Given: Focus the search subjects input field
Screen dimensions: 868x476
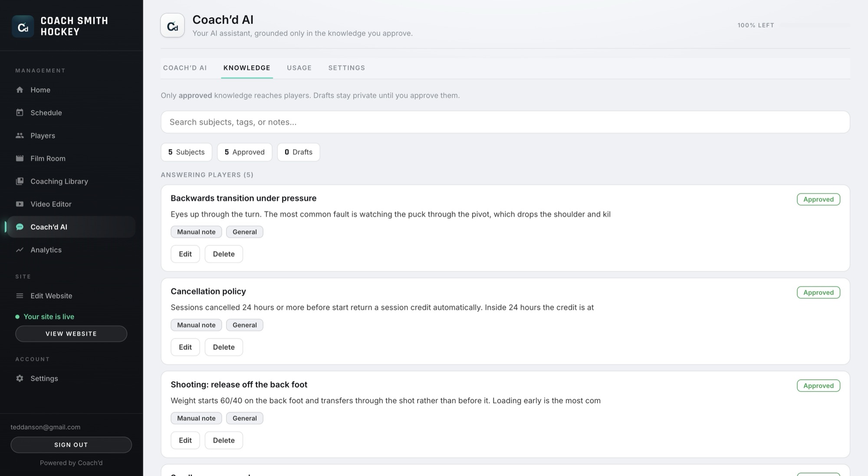Looking at the screenshot, I should click(505, 122).
